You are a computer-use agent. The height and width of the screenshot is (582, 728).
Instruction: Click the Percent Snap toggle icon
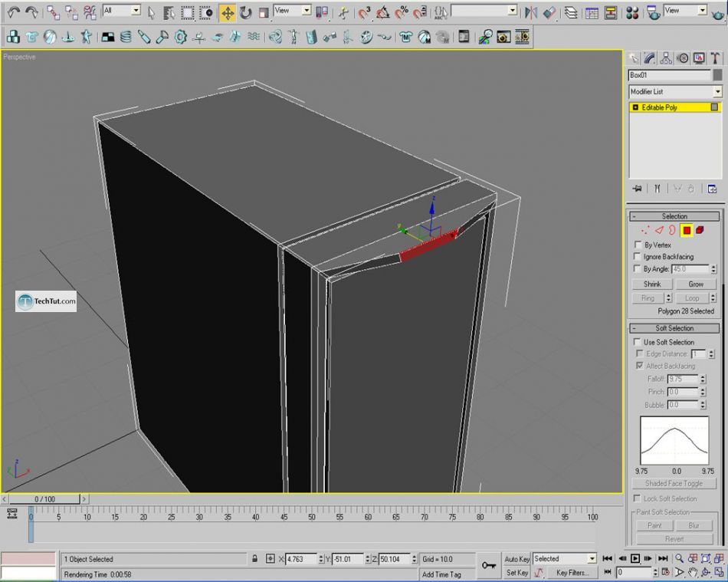(401, 12)
